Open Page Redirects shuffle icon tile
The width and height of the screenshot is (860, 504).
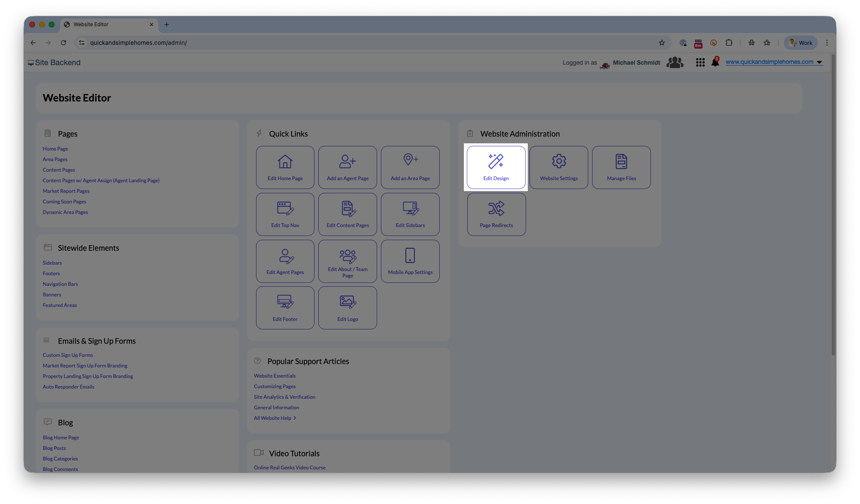click(496, 214)
